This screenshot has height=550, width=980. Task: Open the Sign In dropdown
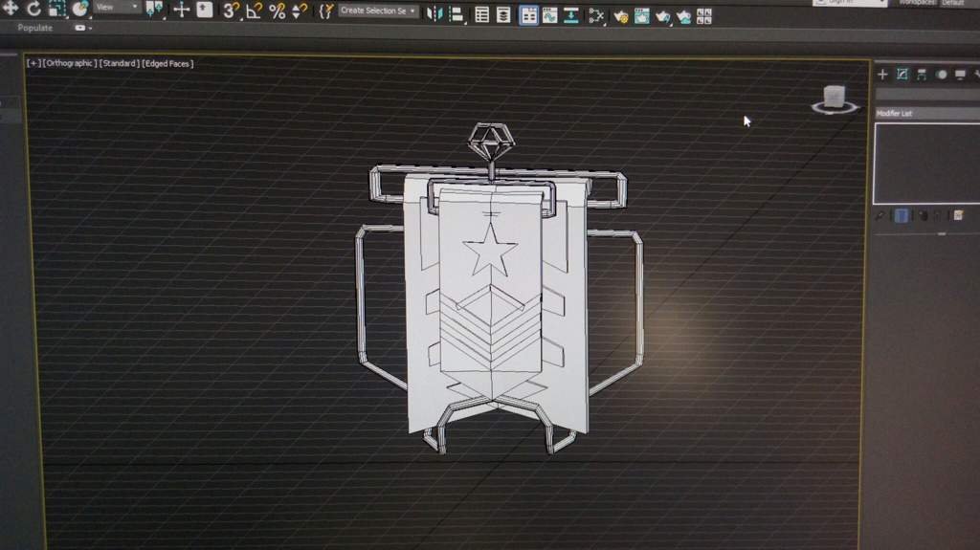point(850,3)
